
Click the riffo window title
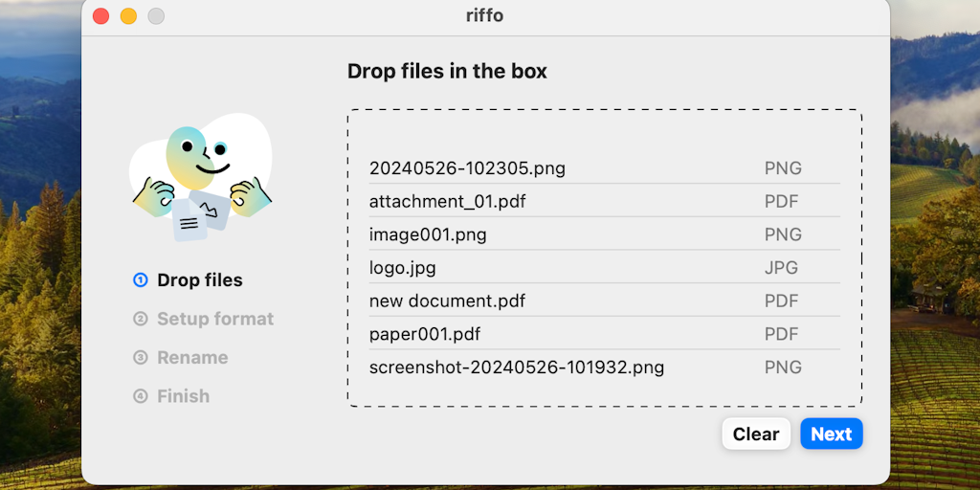pos(485,16)
